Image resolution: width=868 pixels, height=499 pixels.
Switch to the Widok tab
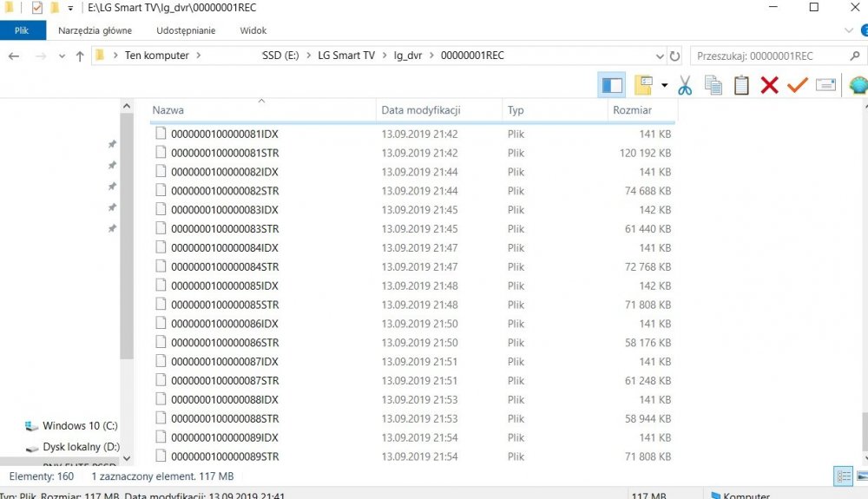coord(253,30)
